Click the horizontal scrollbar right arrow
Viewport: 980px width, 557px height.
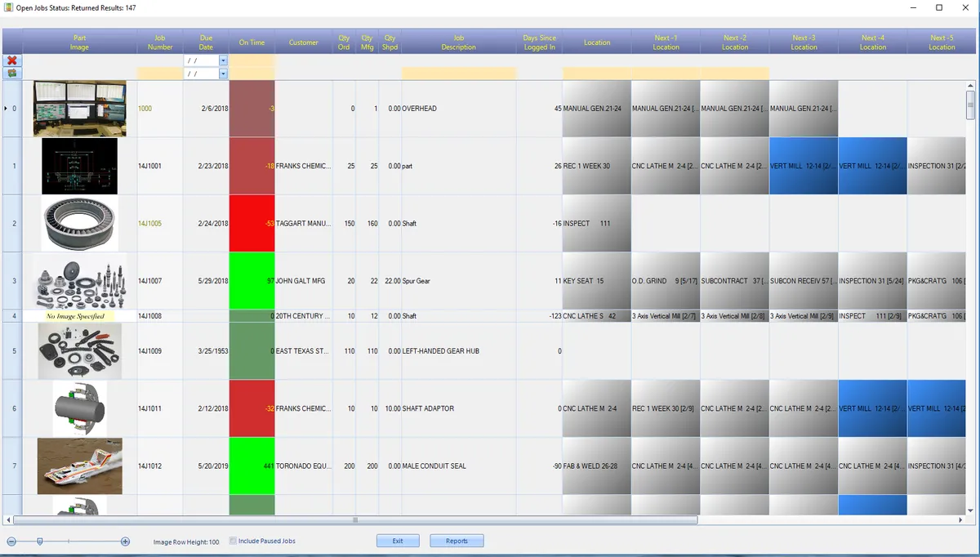pos(960,519)
